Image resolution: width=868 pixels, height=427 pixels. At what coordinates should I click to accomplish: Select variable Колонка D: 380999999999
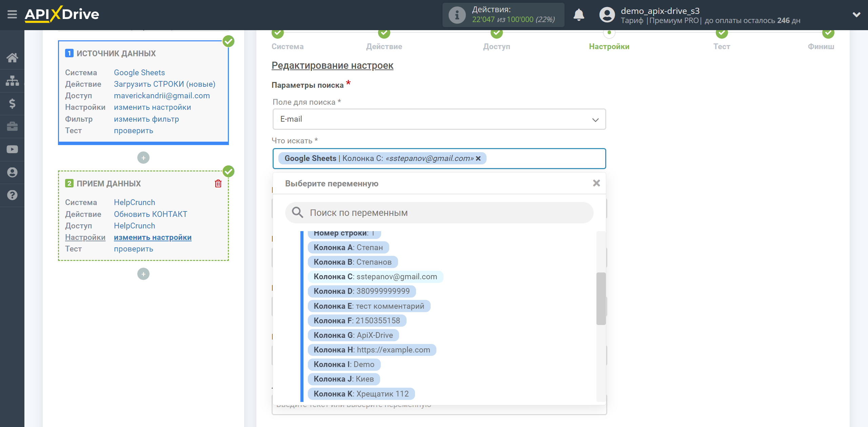[x=362, y=291]
